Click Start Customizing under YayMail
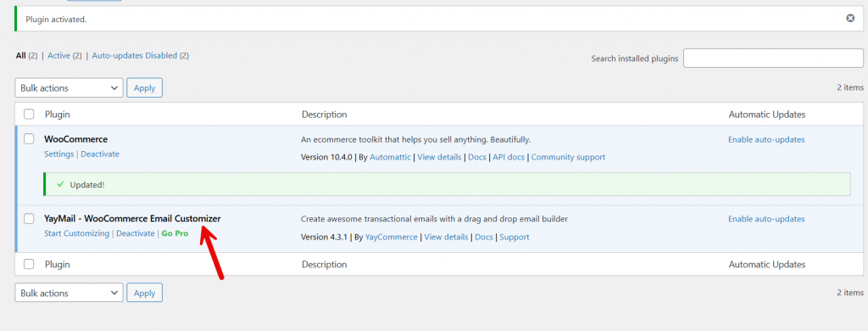This screenshot has width=868, height=331. coord(76,233)
